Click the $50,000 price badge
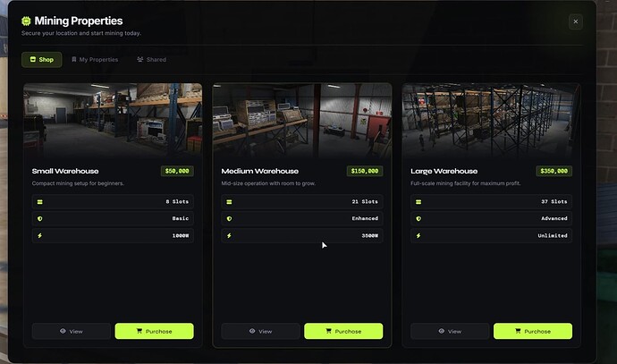 (177, 171)
